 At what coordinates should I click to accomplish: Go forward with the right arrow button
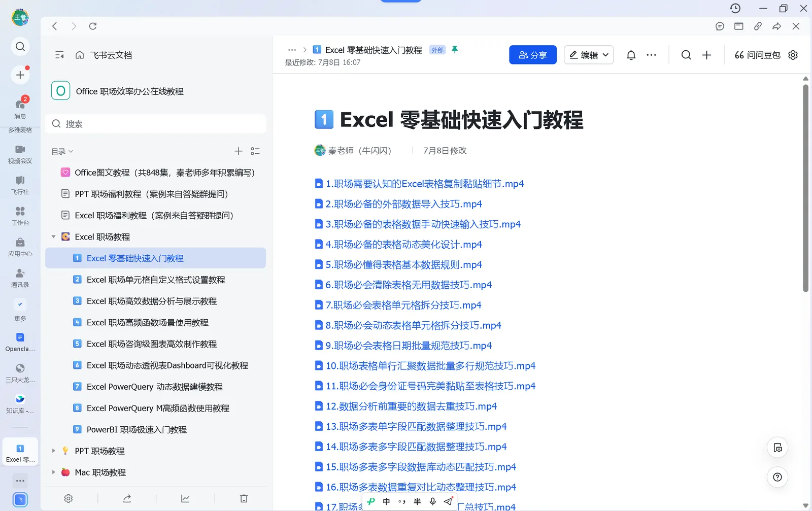[x=74, y=26]
